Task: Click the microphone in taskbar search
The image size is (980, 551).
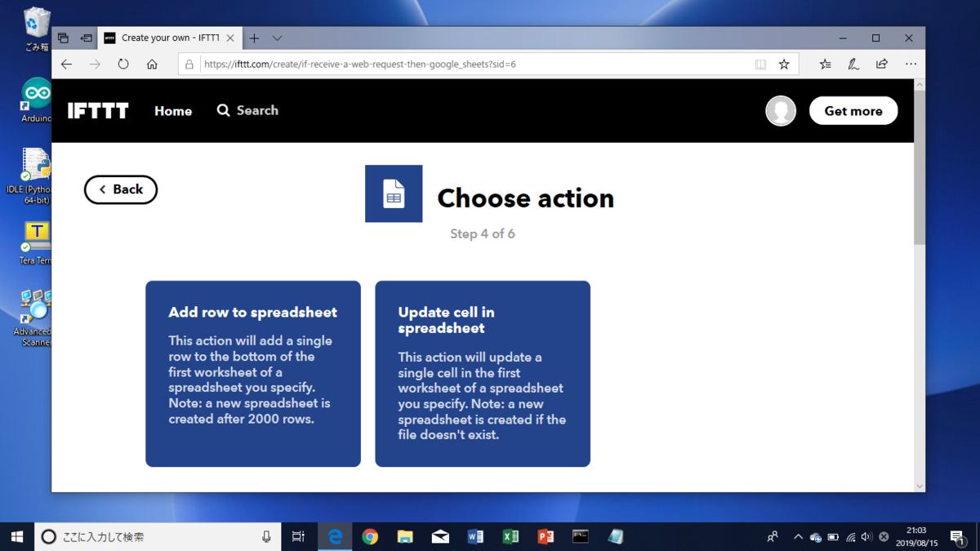Action: pos(266,536)
